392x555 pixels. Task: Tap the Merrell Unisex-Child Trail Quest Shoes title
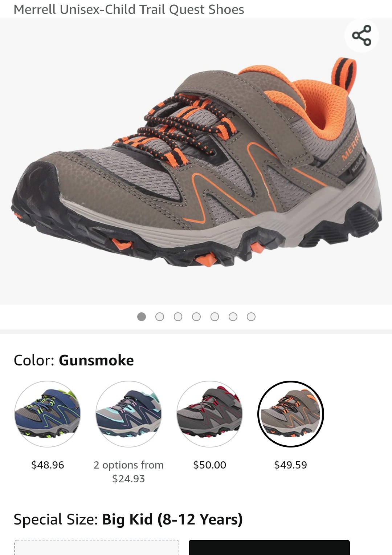tap(129, 9)
